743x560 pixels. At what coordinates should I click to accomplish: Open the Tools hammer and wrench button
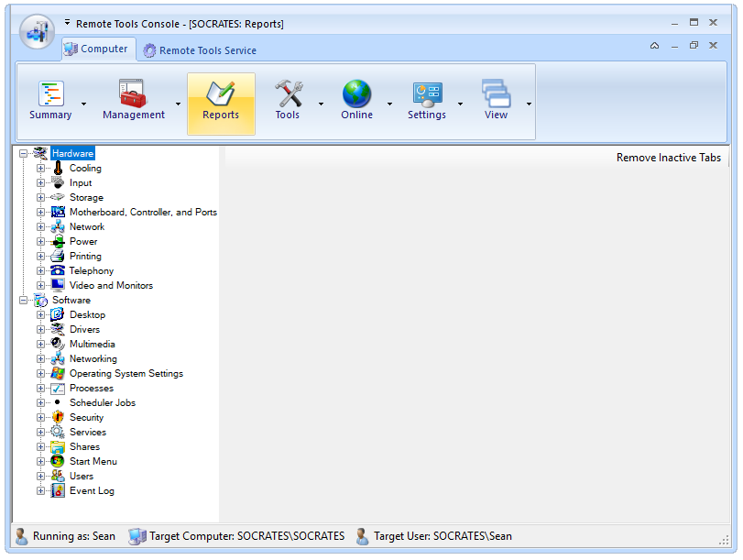288,101
